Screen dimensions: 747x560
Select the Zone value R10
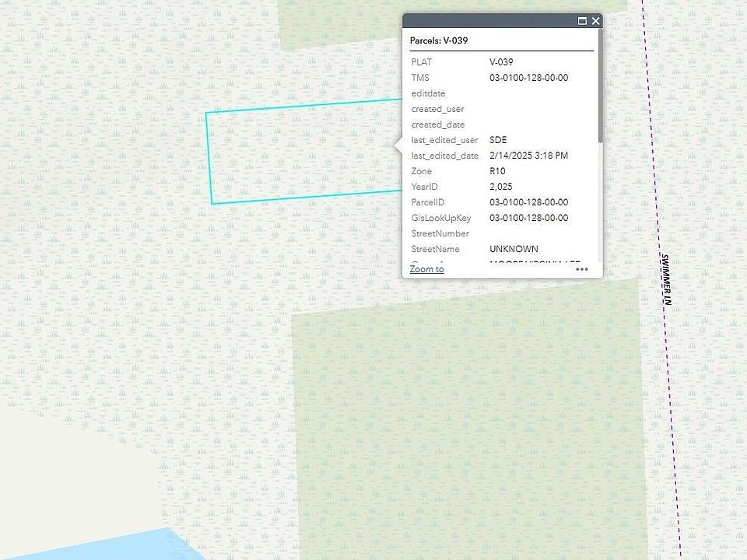point(497,171)
